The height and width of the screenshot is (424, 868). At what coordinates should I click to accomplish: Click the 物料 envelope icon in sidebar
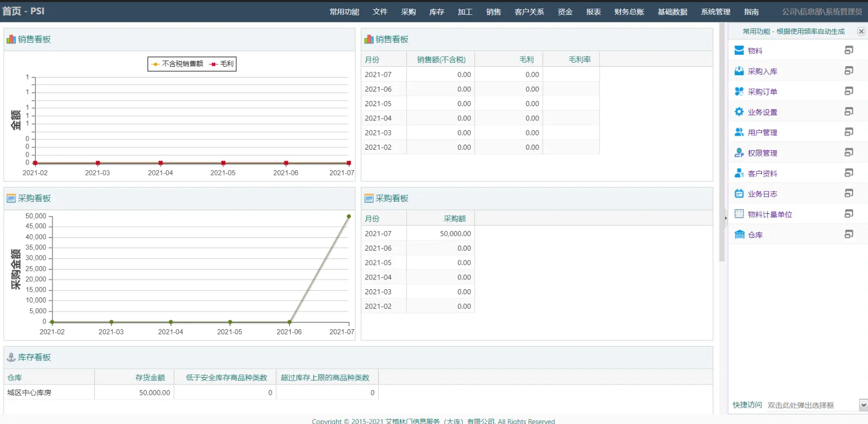coord(739,50)
